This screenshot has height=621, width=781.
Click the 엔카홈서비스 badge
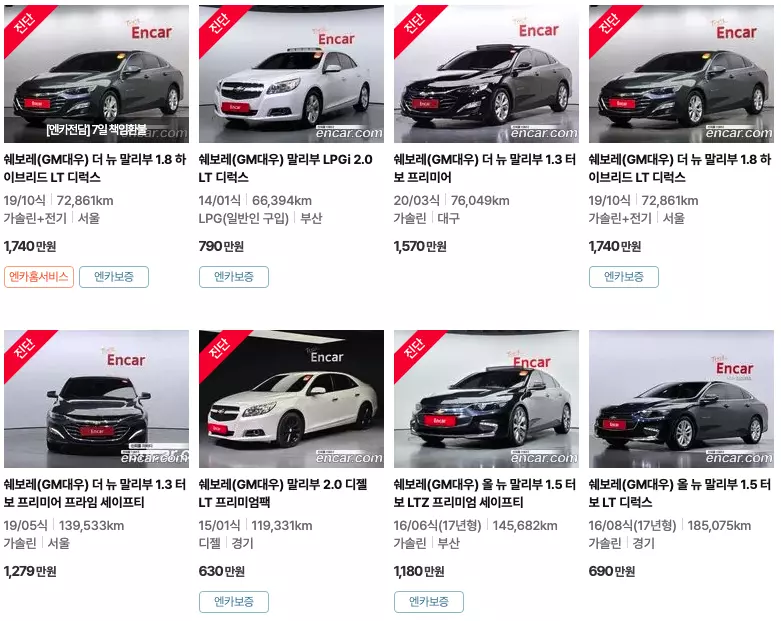(x=39, y=277)
